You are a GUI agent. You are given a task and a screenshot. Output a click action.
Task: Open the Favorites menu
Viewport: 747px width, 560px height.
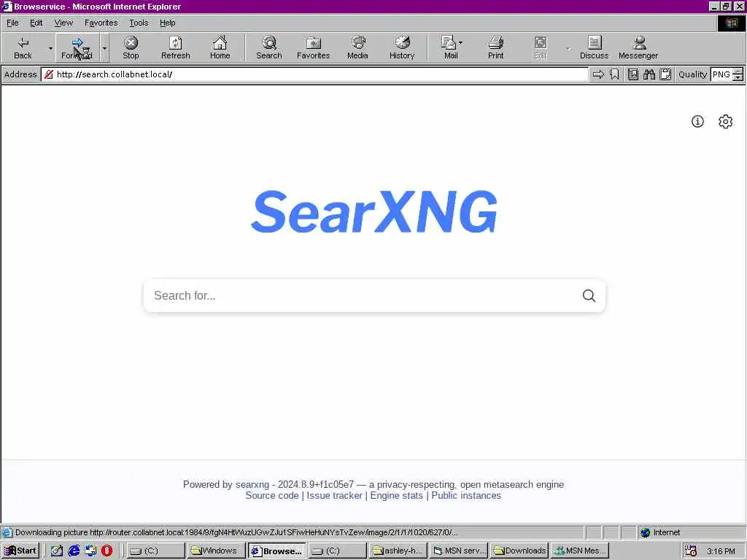coord(101,23)
